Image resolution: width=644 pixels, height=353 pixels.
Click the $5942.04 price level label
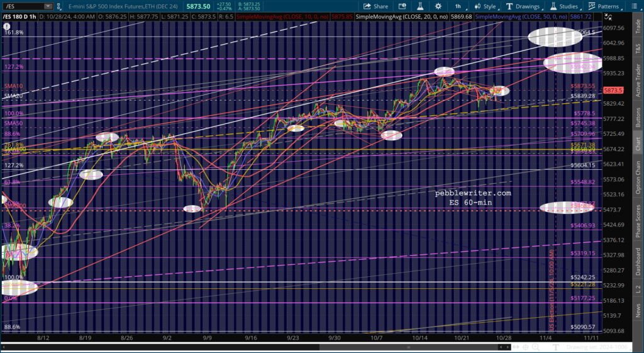pyautogui.click(x=583, y=66)
